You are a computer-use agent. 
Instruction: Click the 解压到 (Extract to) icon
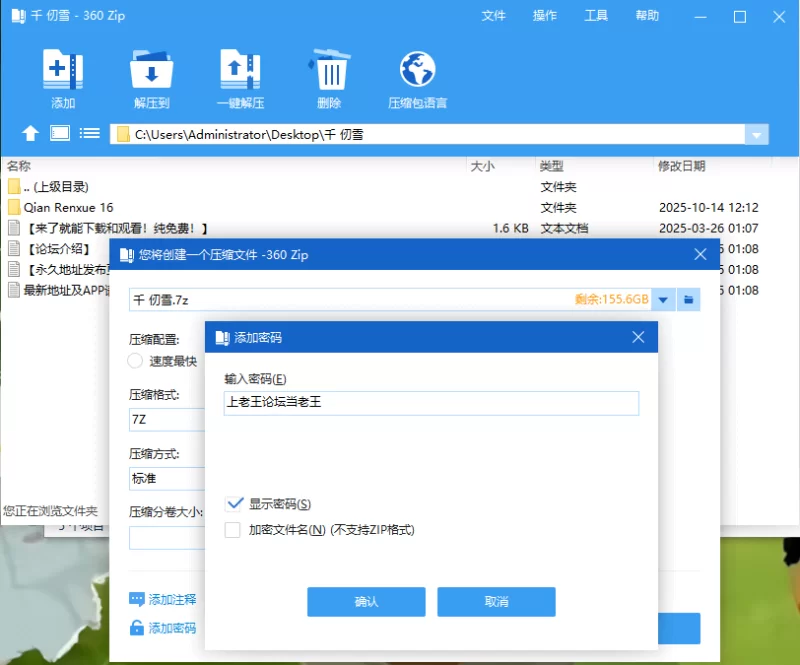tap(152, 72)
